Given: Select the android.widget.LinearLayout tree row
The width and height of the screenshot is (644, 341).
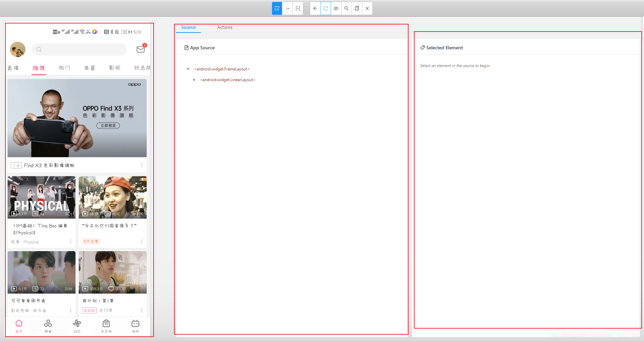Looking at the screenshot, I should [228, 80].
